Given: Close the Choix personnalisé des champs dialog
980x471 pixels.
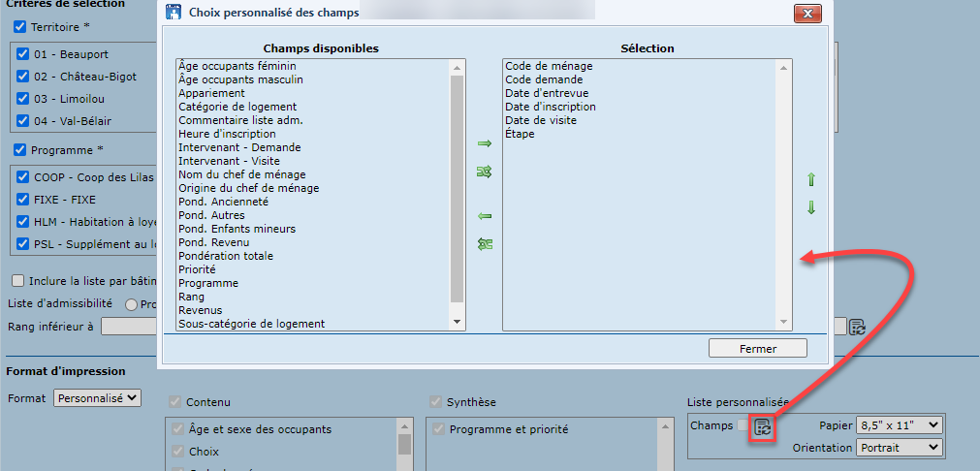Looking at the screenshot, I should (x=807, y=14).
